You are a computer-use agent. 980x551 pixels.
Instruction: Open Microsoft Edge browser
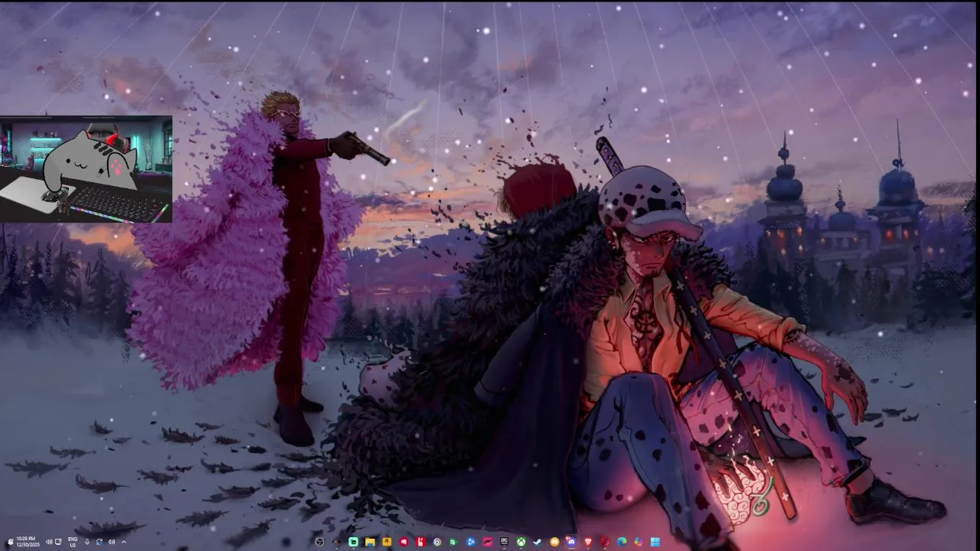coord(622,542)
